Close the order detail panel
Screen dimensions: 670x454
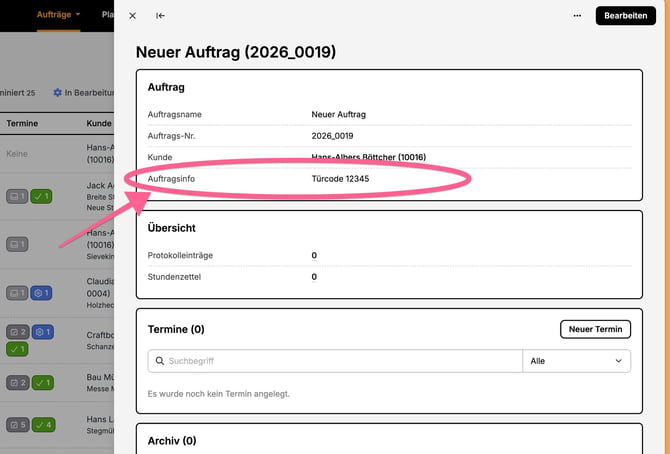click(132, 16)
